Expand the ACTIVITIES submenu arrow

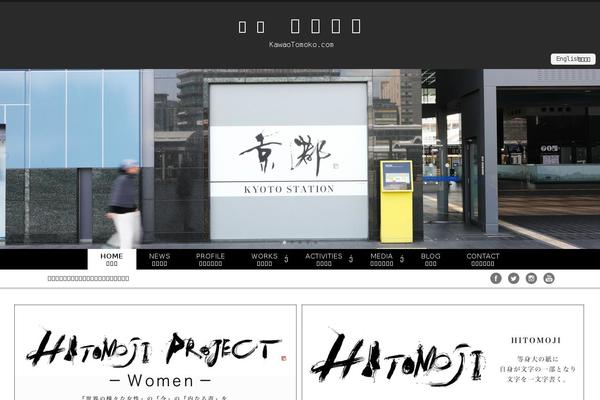[351, 260]
